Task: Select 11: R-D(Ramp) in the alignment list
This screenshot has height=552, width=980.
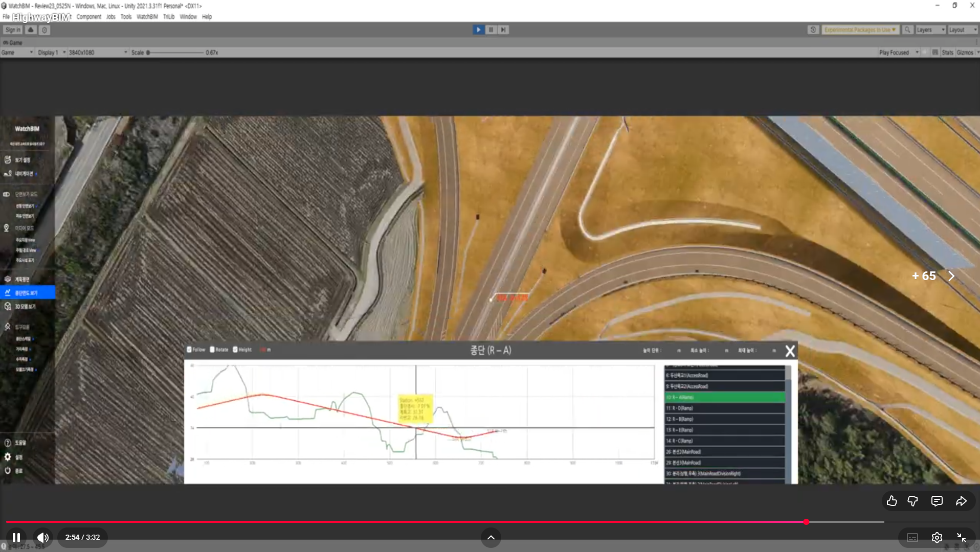Action: point(724,408)
